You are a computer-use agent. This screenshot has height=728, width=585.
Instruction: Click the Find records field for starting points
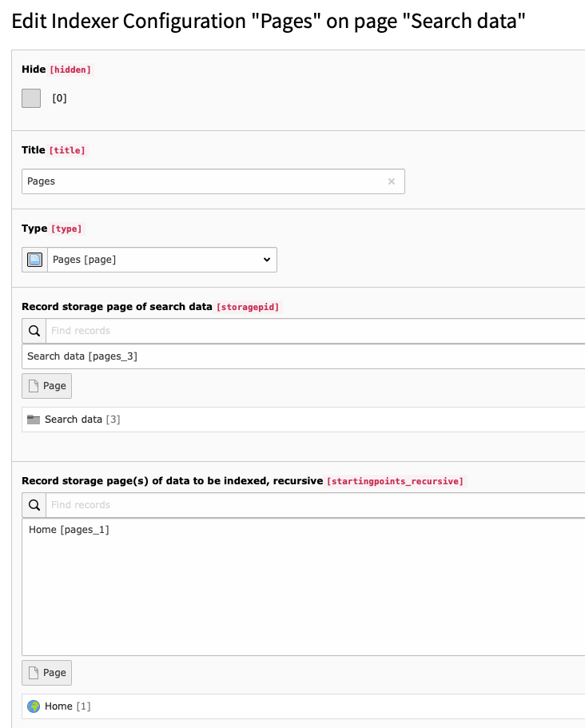point(160,504)
